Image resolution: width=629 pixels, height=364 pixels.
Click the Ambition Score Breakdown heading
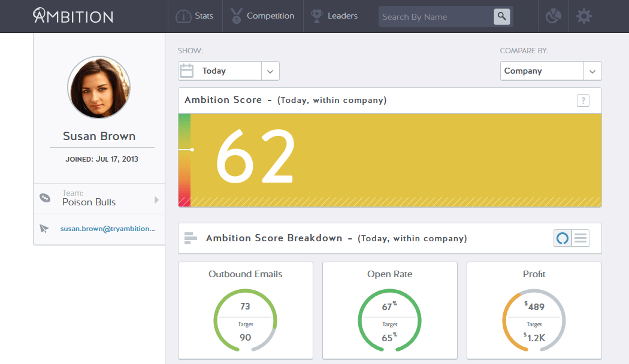coord(337,238)
